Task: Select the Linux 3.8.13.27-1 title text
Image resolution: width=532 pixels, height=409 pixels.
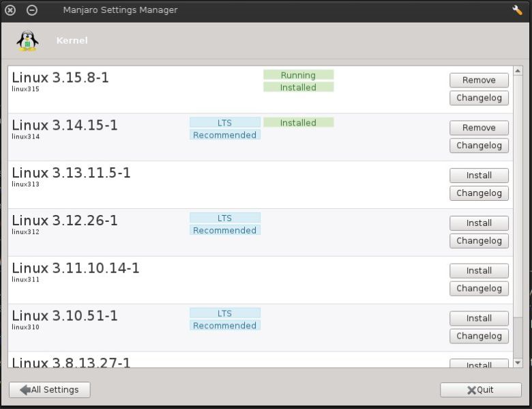Action: coord(71,362)
